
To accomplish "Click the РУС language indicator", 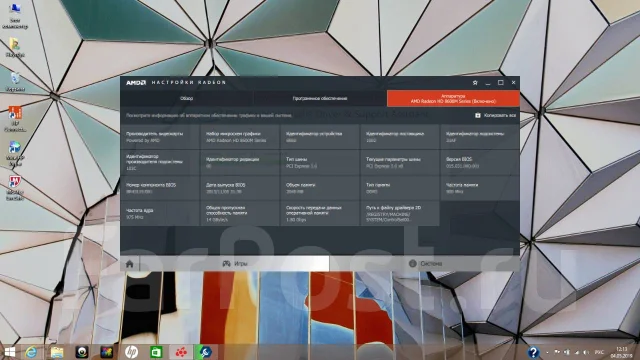I will pyautogui.click(x=599, y=352).
